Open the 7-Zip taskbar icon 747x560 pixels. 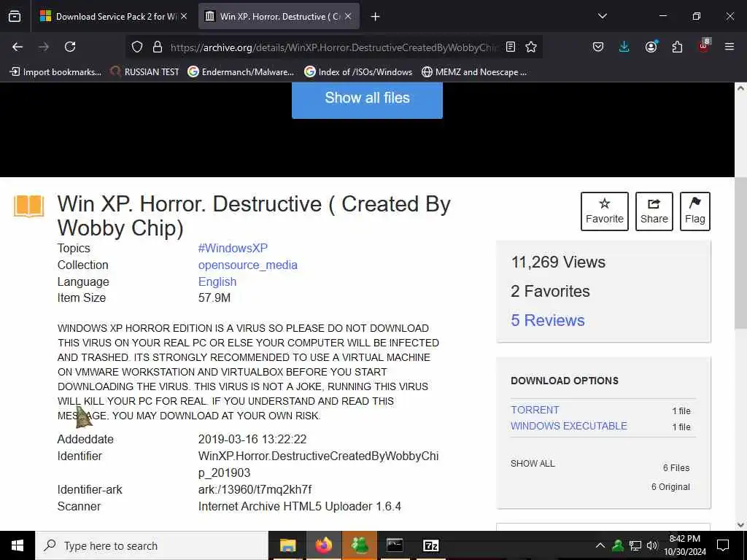pyautogui.click(x=430, y=545)
